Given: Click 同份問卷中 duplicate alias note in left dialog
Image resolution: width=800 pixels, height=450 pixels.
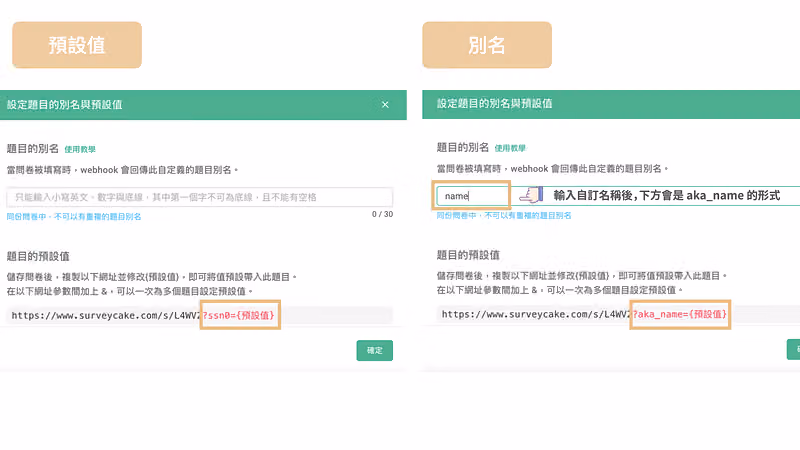Looking at the screenshot, I should tap(74, 217).
